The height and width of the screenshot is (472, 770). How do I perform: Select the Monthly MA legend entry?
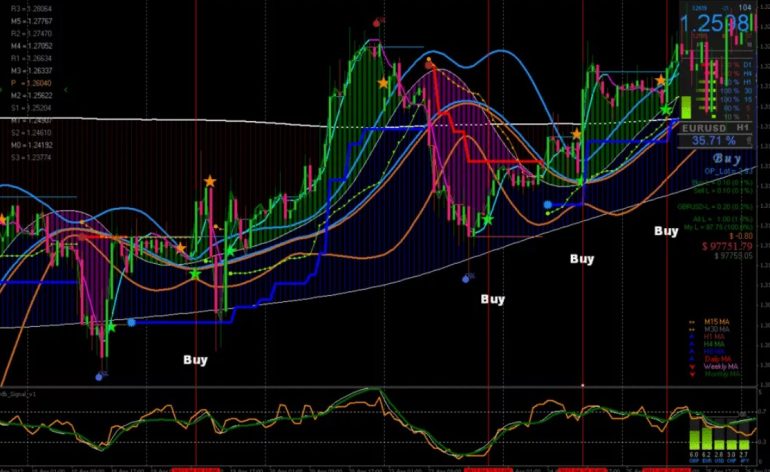click(722, 374)
